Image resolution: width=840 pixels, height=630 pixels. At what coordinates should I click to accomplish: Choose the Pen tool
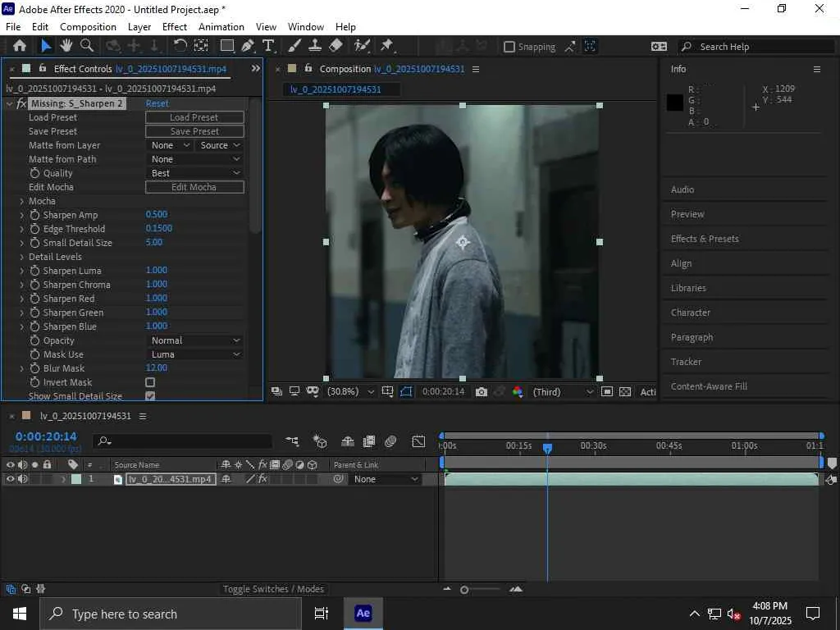tap(248, 47)
